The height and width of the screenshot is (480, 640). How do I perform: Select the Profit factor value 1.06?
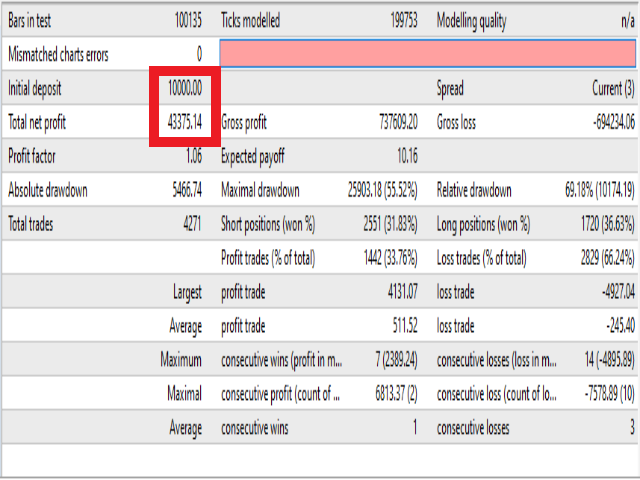point(194,156)
